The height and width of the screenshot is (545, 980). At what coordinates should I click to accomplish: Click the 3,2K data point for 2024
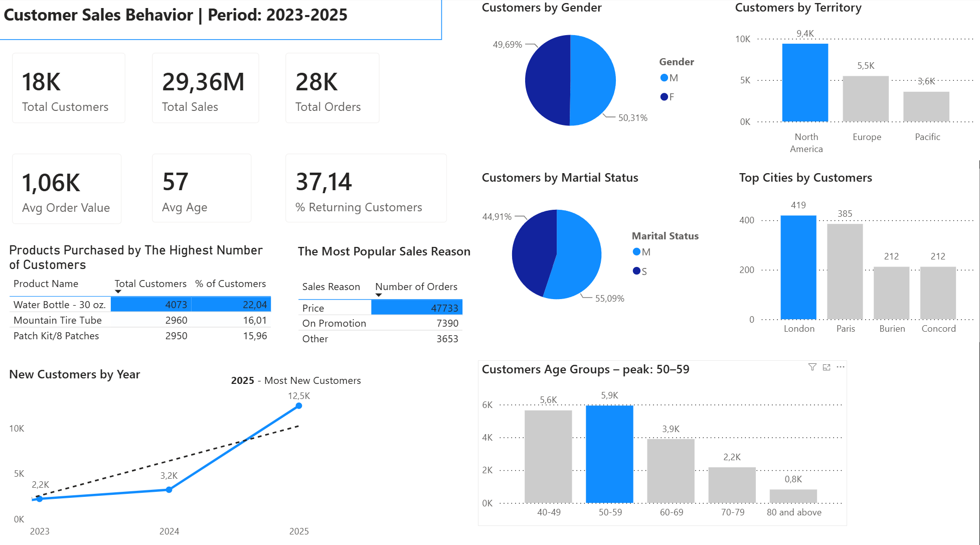169,489
